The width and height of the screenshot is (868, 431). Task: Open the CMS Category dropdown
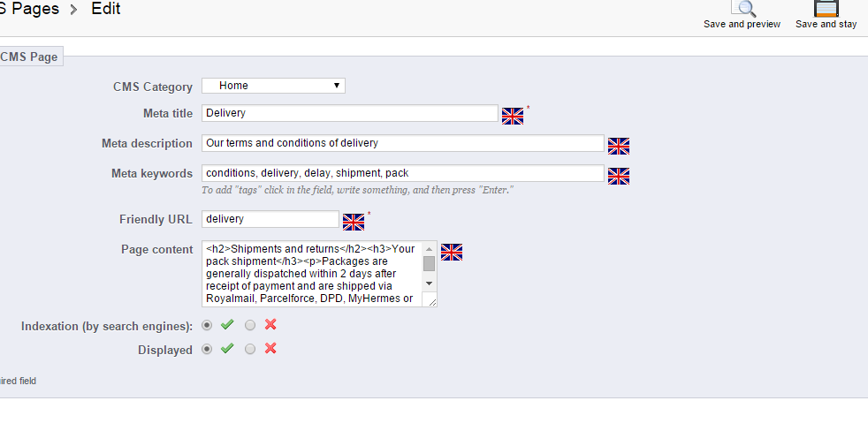click(x=273, y=86)
